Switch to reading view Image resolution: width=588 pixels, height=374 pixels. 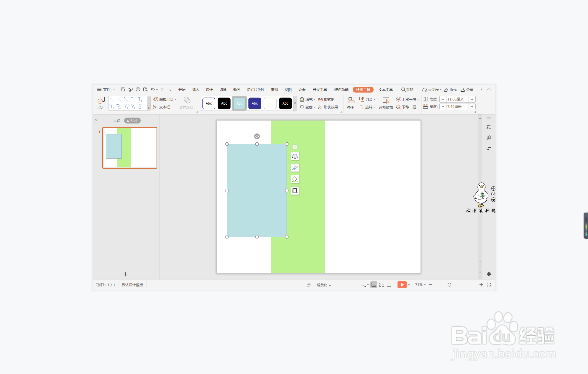pos(389,285)
